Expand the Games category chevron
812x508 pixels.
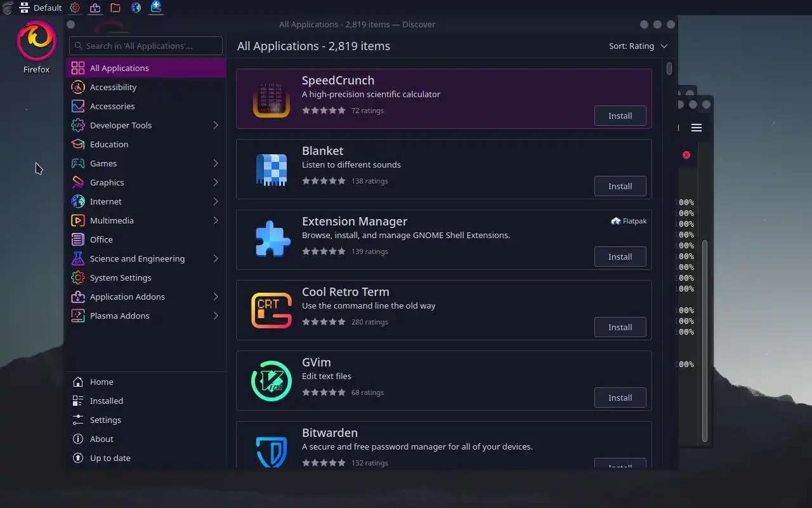point(216,163)
